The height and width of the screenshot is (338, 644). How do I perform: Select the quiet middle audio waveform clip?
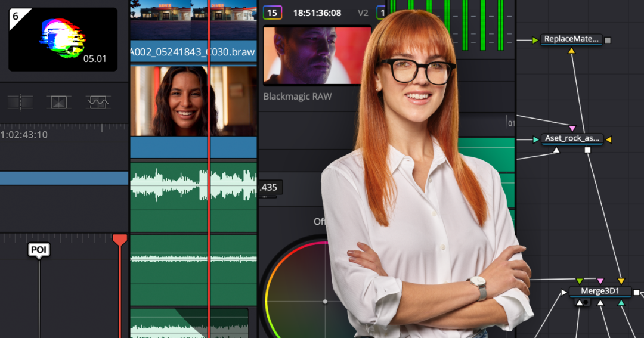193,270
